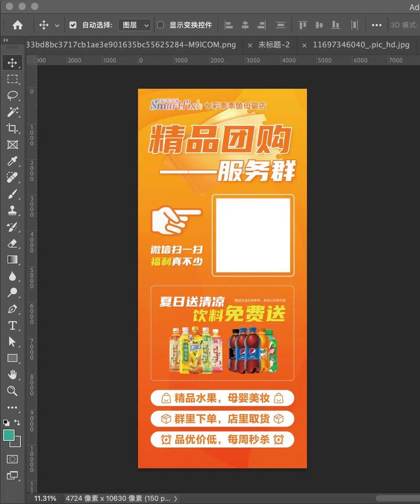
Task: Select the Move tool
Action: pos(13,63)
